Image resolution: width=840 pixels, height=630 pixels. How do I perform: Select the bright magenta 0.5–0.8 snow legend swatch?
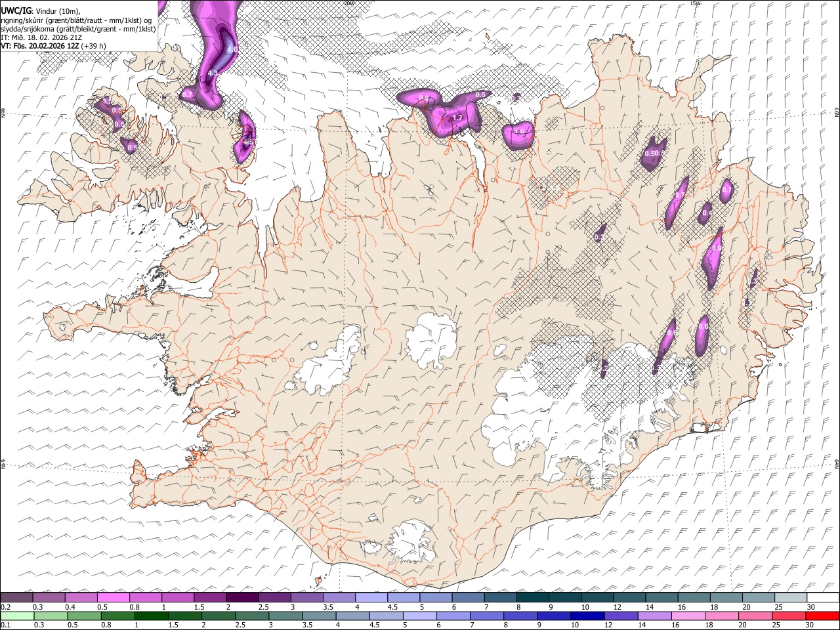point(113,597)
